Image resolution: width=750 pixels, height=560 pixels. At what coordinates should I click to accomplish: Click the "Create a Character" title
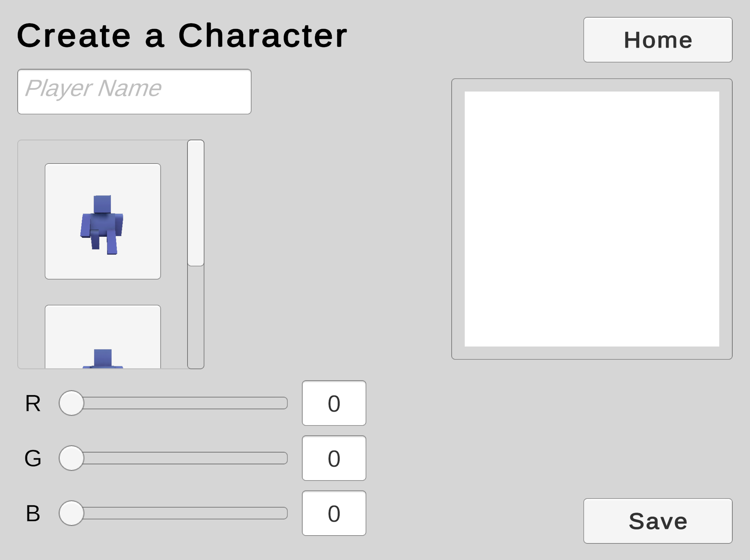[182, 35]
